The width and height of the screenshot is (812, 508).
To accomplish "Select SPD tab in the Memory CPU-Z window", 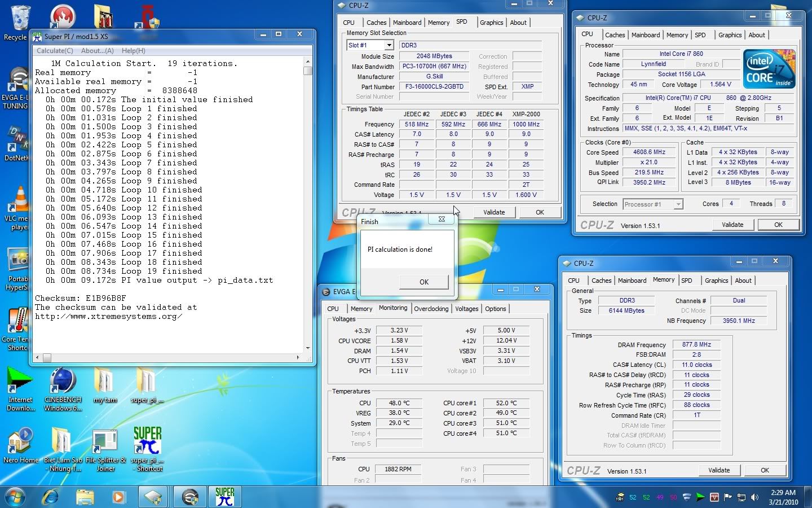I will point(687,281).
